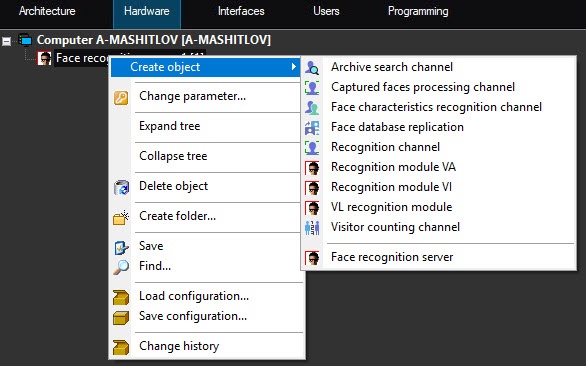The image size is (586, 366).
Task: Open Change history entry
Action: pyautogui.click(x=179, y=347)
